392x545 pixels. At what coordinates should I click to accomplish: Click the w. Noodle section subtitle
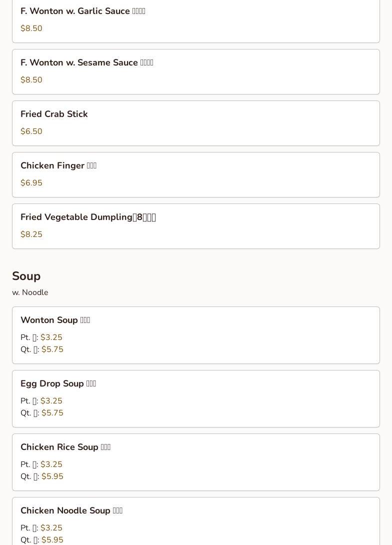click(x=30, y=292)
